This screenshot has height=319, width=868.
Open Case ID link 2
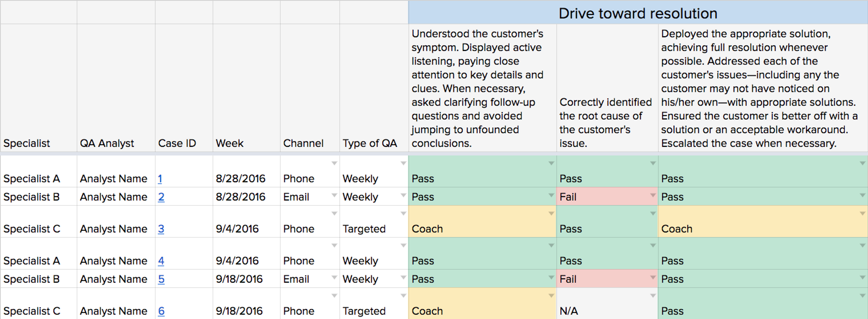(161, 197)
